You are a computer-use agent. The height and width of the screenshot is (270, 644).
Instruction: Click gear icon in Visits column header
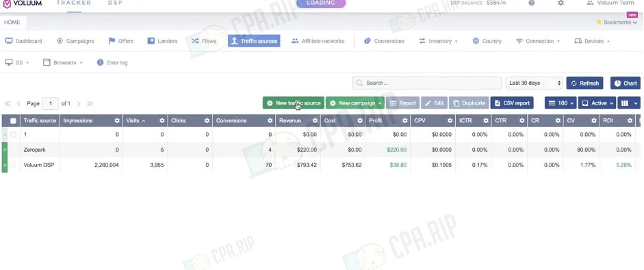(162, 120)
